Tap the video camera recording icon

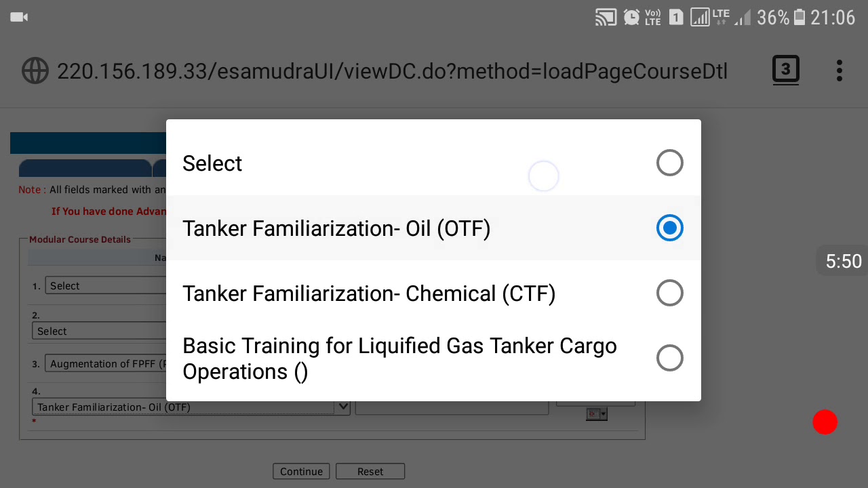(x=19, y=17)
